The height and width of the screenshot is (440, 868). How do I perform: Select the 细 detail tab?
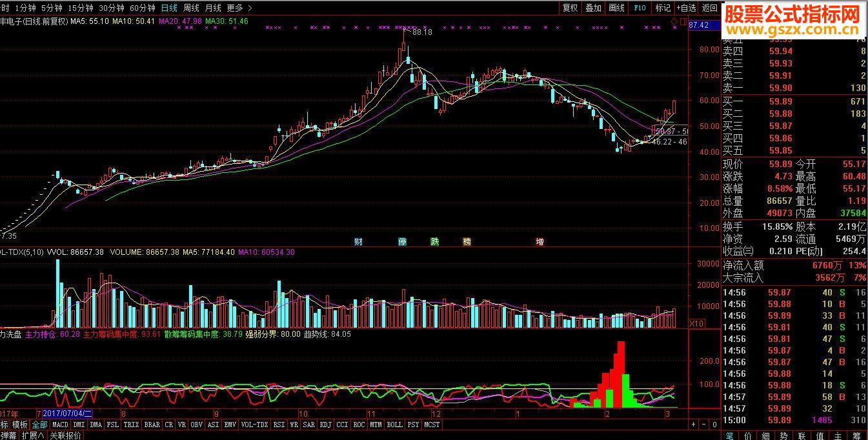(x=765, y=435)
